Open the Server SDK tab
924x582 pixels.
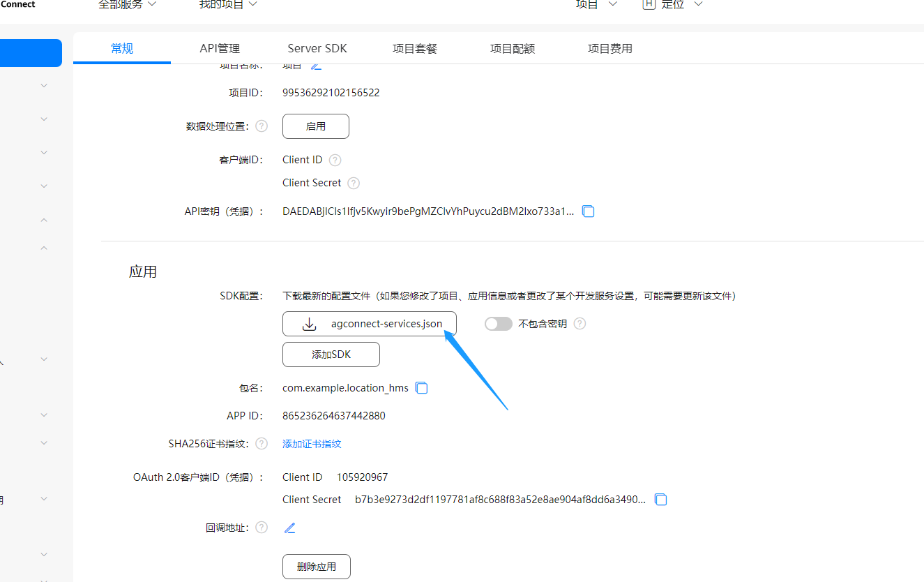coord(317,48)
